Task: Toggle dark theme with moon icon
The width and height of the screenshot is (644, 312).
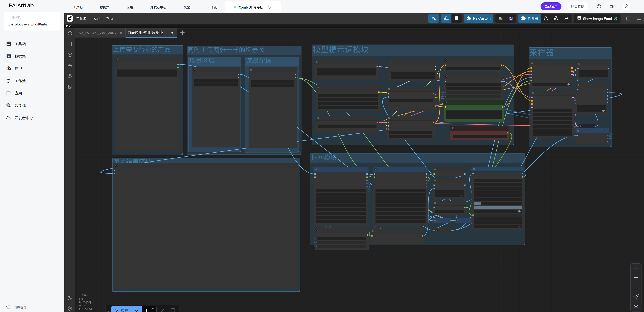Action: (x=70, y=298)
